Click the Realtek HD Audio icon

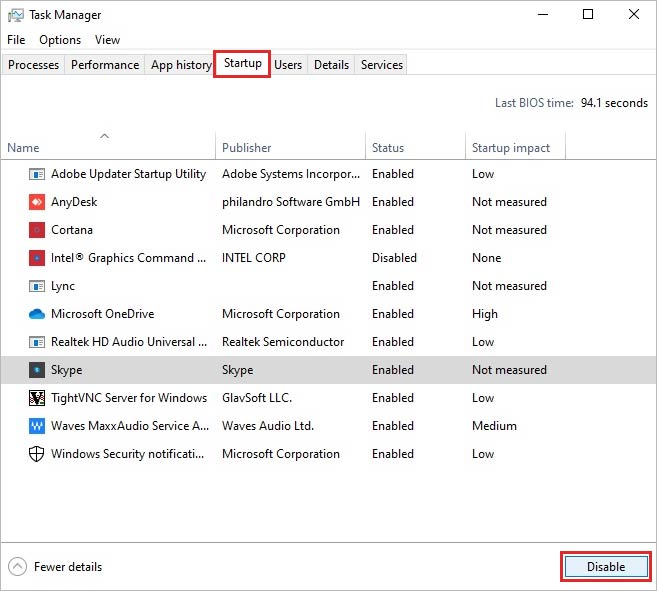[37, 342]
